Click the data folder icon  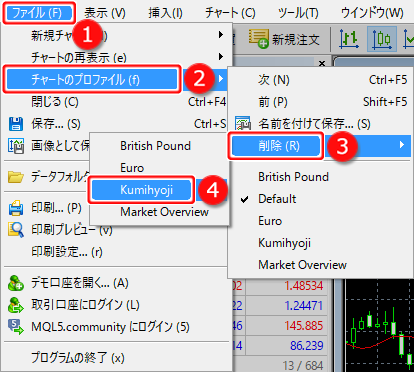pos(16,177)
